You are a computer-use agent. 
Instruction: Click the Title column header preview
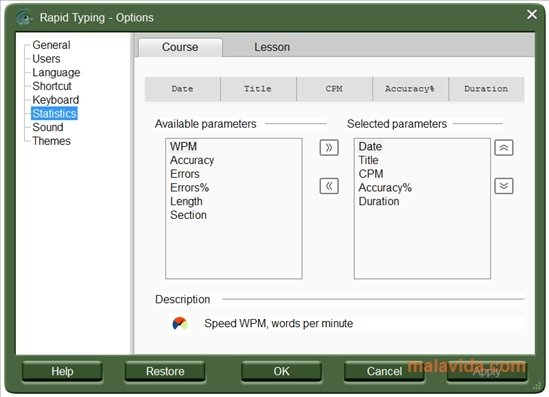(258, 89)
